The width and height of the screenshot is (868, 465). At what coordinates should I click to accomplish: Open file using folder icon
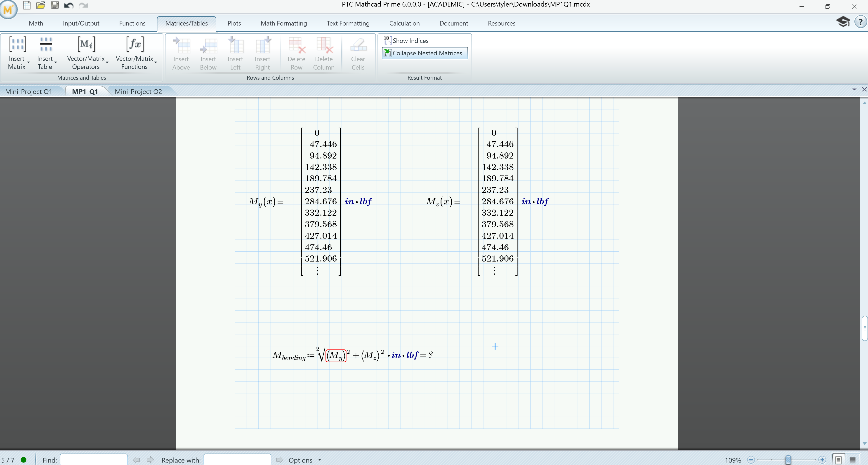[40, 5]
